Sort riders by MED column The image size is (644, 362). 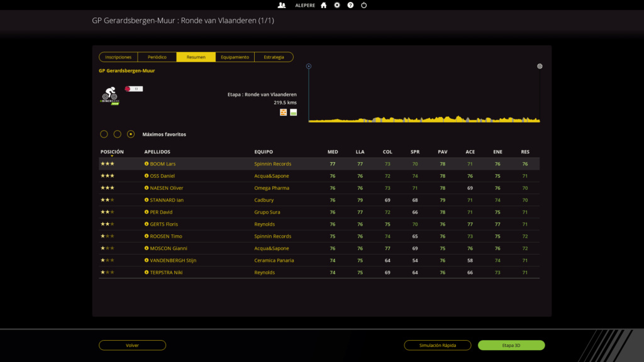[333, 152]
